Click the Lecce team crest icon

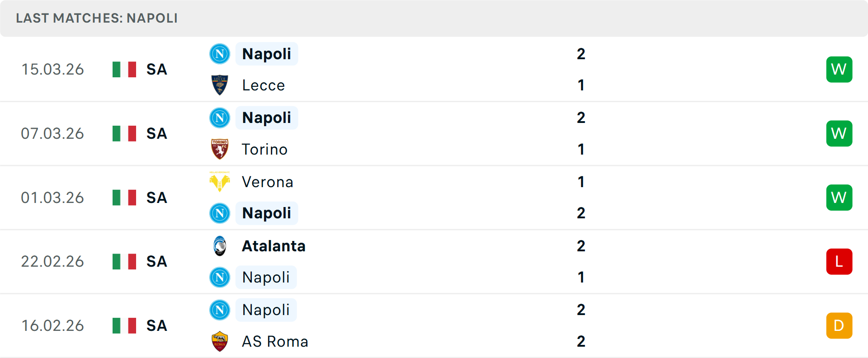220,85
